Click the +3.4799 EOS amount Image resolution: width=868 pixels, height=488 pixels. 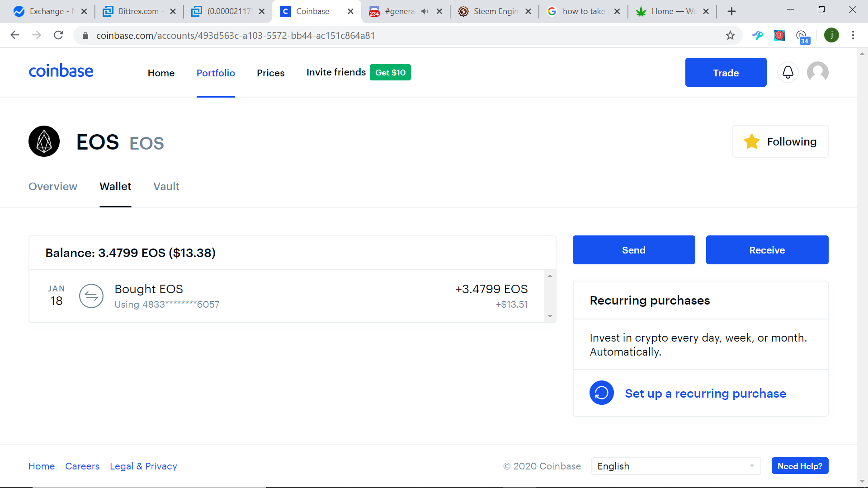[x=491, y=289]
